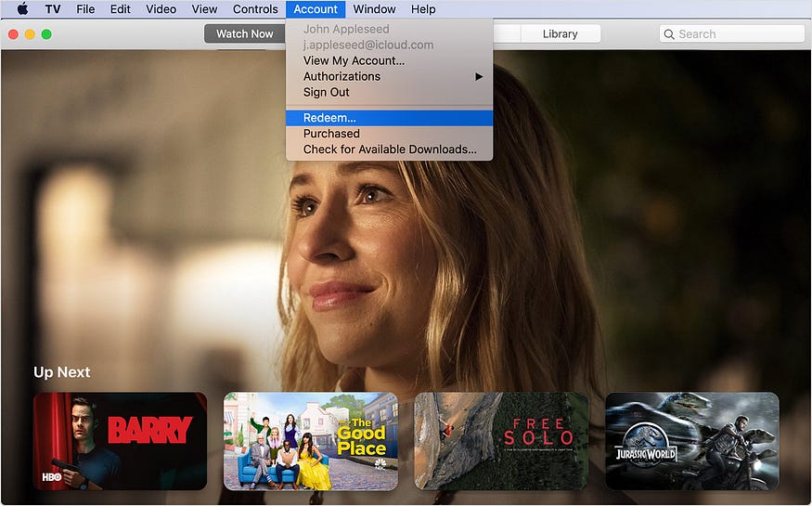Open the View menu
Screen dimensions: 812x506
click(x=204, y=8)
